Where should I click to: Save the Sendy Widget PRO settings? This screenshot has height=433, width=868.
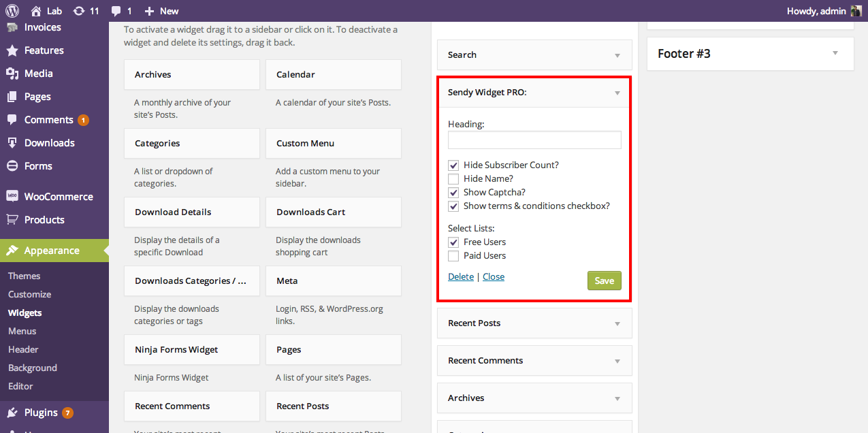click(604, 280)
